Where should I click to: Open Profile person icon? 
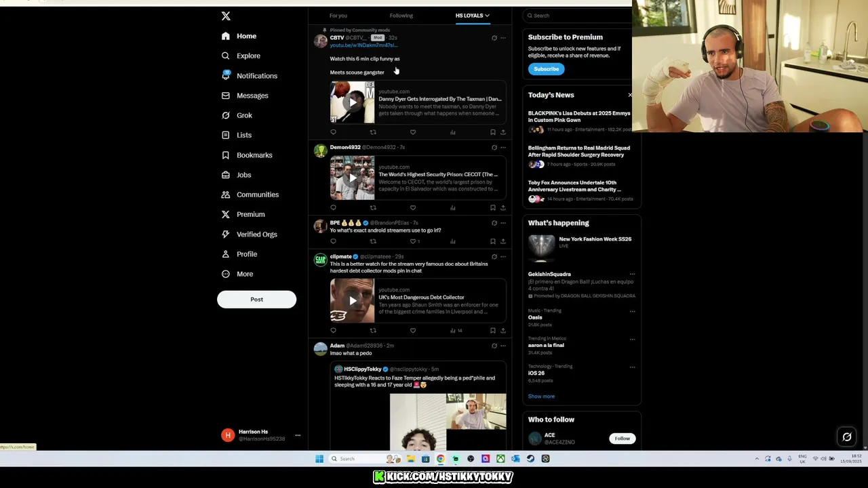pyautogui.click(x=226, y=254)
